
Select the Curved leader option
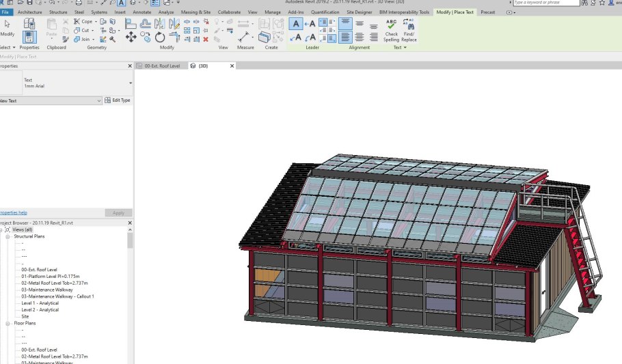310,38
